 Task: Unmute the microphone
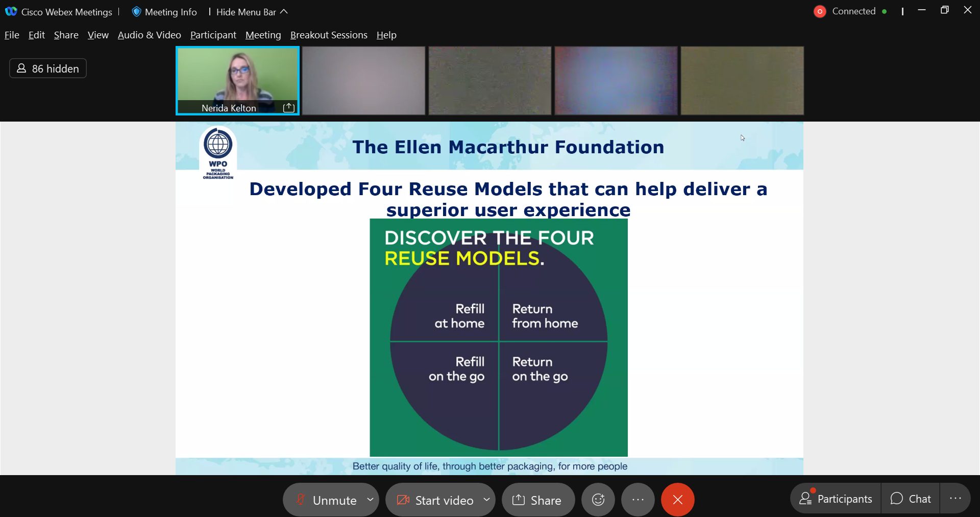(x=326, y=500)
